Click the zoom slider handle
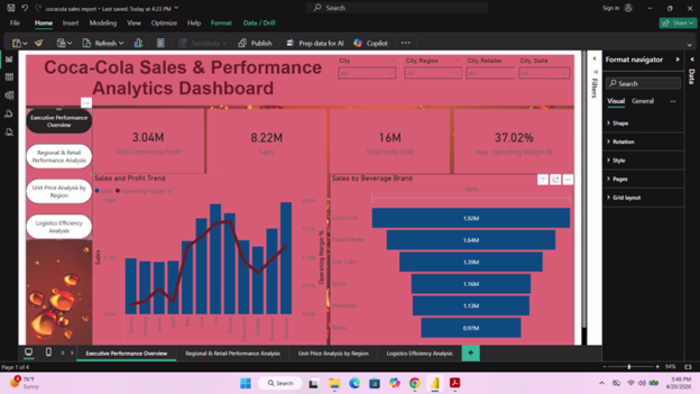The image size is (700, 394). pyautogui.click(x=629, y=367)
